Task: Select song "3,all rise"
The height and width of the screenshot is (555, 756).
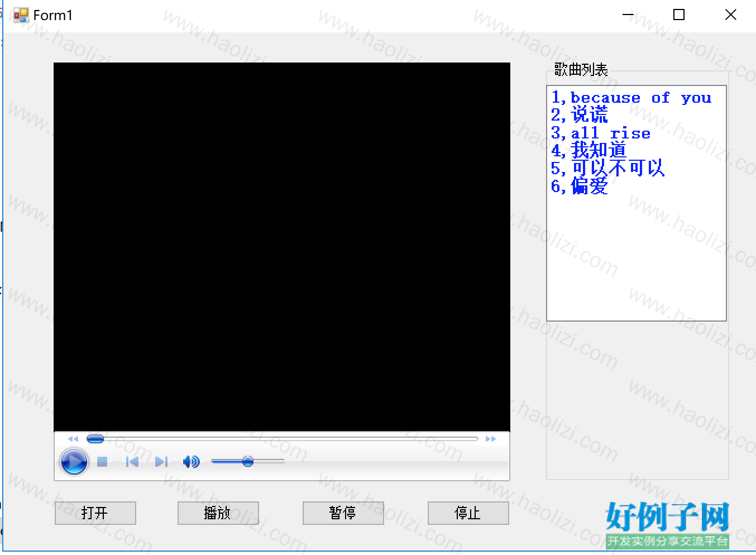Action: click(601, 133)
